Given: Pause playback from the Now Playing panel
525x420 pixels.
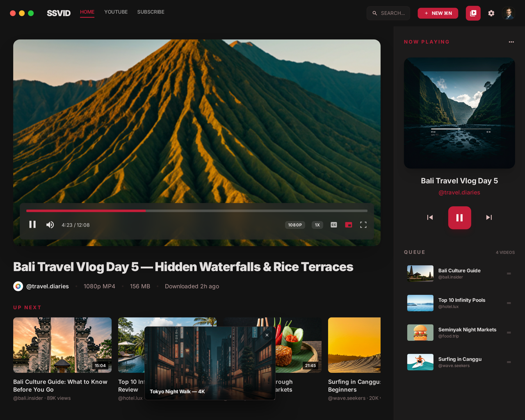Looking at the screenshot, I should (459, 218).
